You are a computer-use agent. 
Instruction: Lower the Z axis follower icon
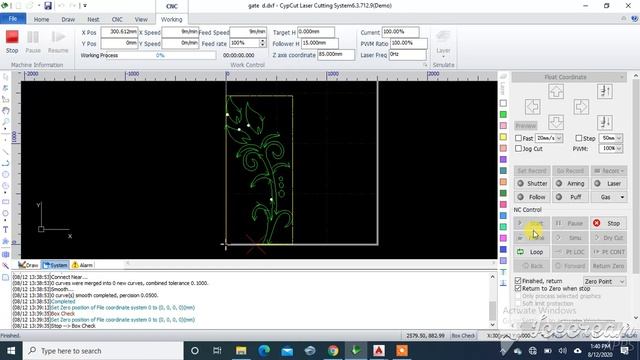tap(604, 122)
